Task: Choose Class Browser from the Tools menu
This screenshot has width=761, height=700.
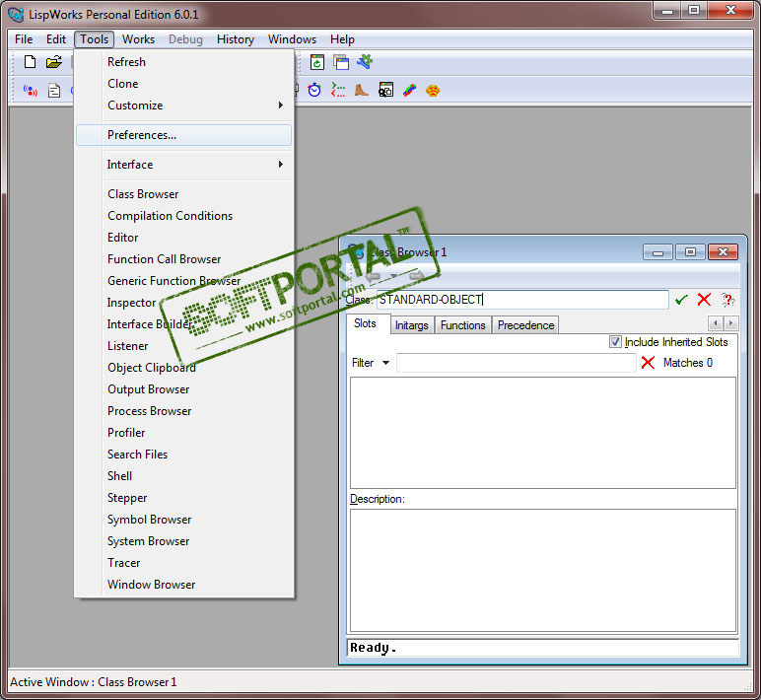Action: click(184, 194)
